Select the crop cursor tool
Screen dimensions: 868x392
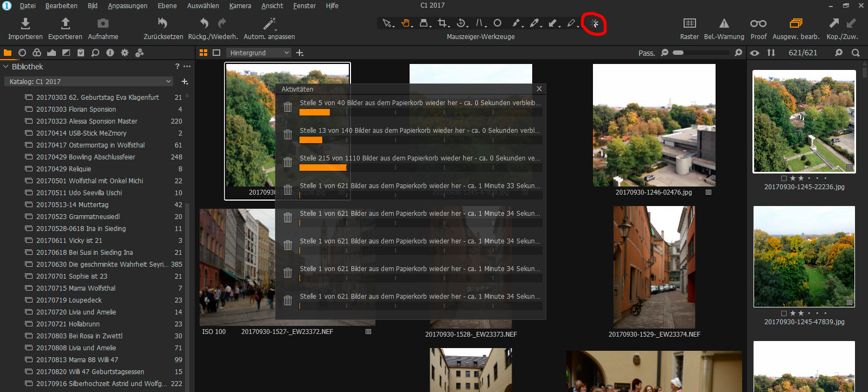[x=443, y=23]
